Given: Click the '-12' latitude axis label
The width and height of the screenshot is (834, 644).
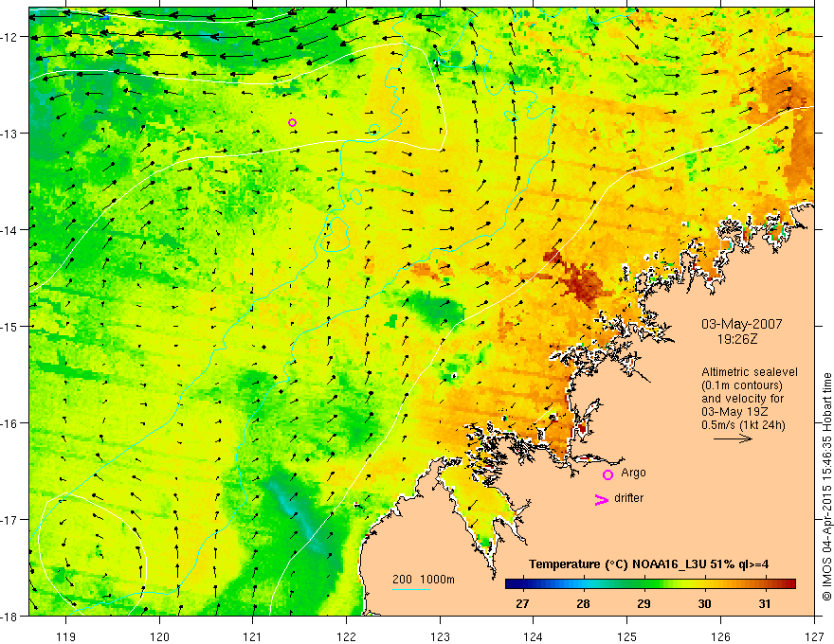Looking at the screenshot, I should tap(10, 37).
